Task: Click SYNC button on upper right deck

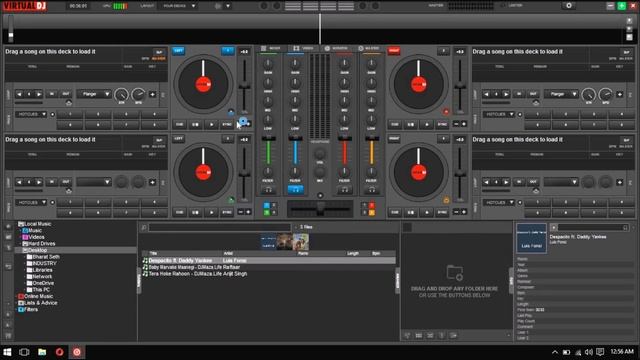Action: (442, 124)
